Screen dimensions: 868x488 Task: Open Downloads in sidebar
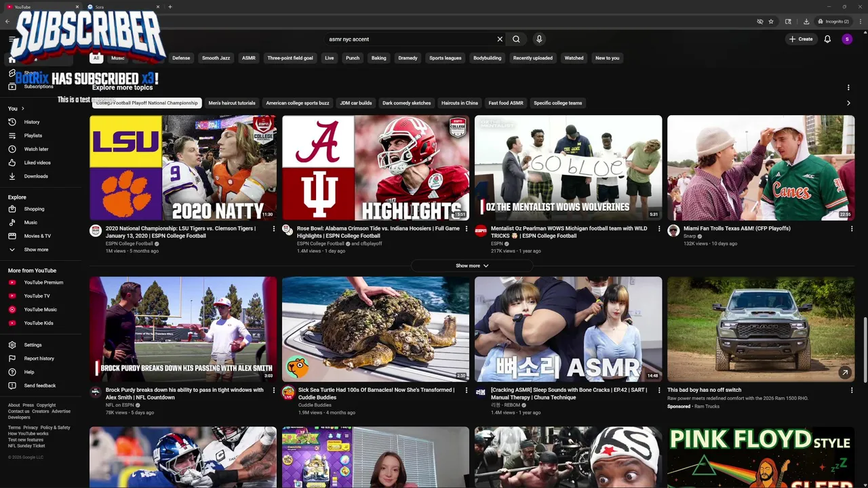point(36,176)
